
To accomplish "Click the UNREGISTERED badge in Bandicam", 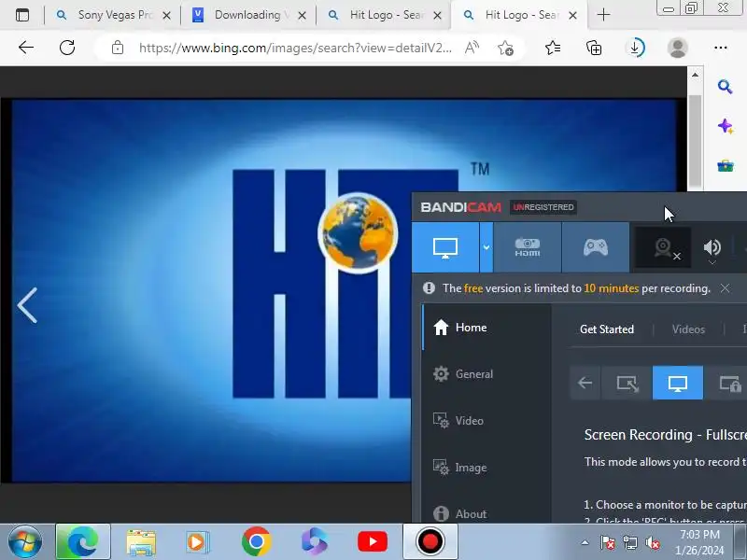I will tap(543, 207).
